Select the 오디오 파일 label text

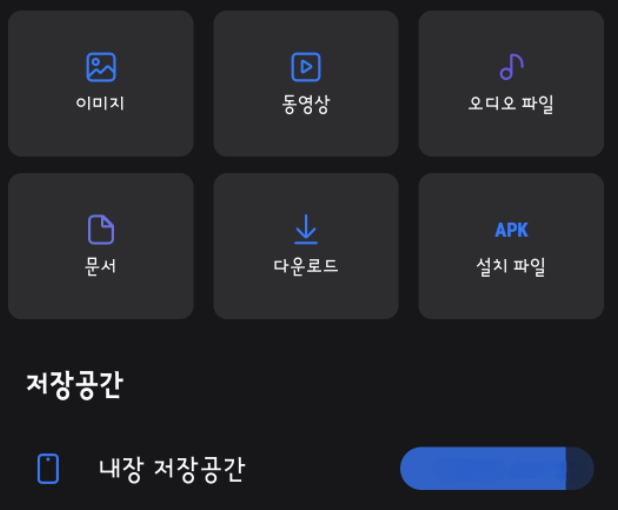511,104
